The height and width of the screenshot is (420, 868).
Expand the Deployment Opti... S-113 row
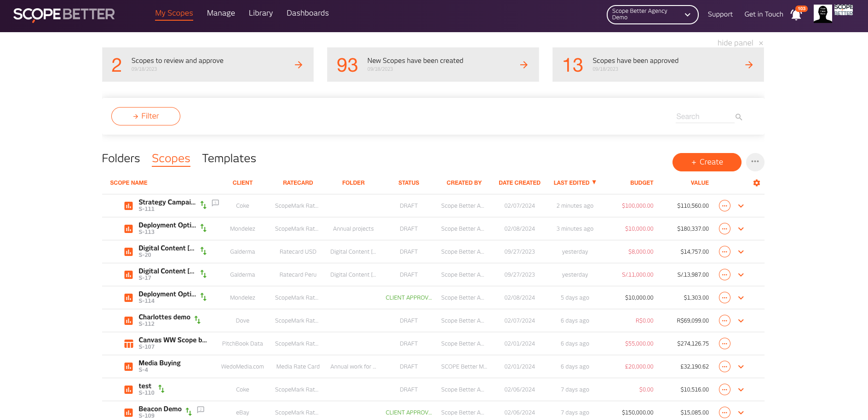pyautogui.click(x=741, y=229)
